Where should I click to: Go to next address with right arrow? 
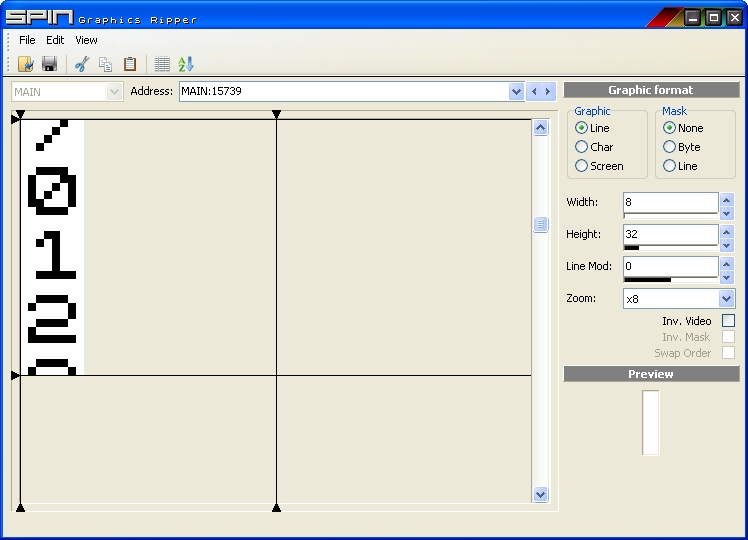coord(548,92)
